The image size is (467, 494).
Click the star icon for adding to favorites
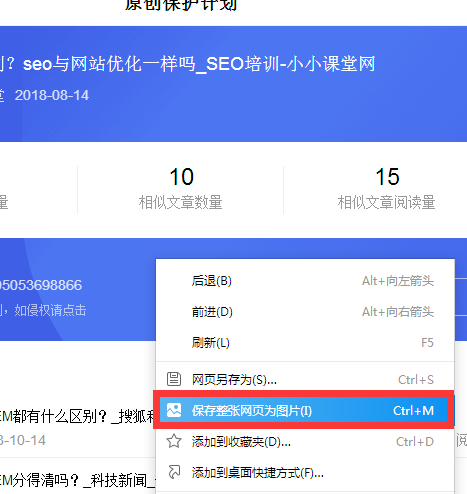(x=174, y=441)
